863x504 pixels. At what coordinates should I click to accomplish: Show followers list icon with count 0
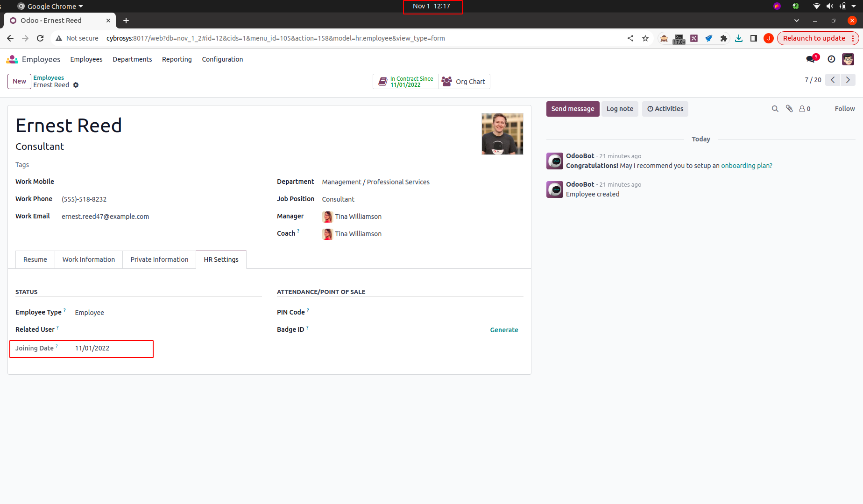(805, 109)
